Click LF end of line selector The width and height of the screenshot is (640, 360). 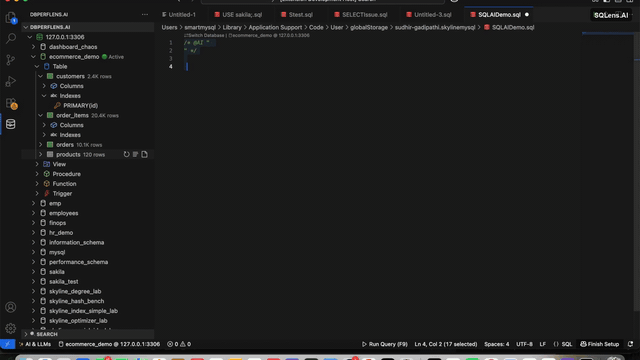542,344
